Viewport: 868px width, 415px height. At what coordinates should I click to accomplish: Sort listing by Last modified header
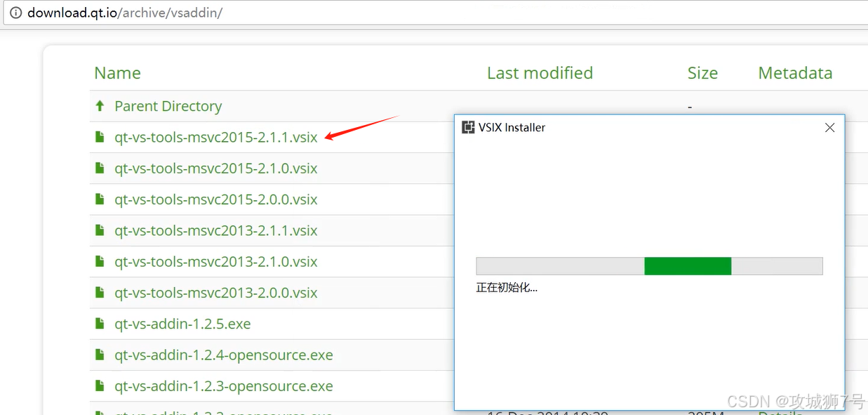(540, 73)
